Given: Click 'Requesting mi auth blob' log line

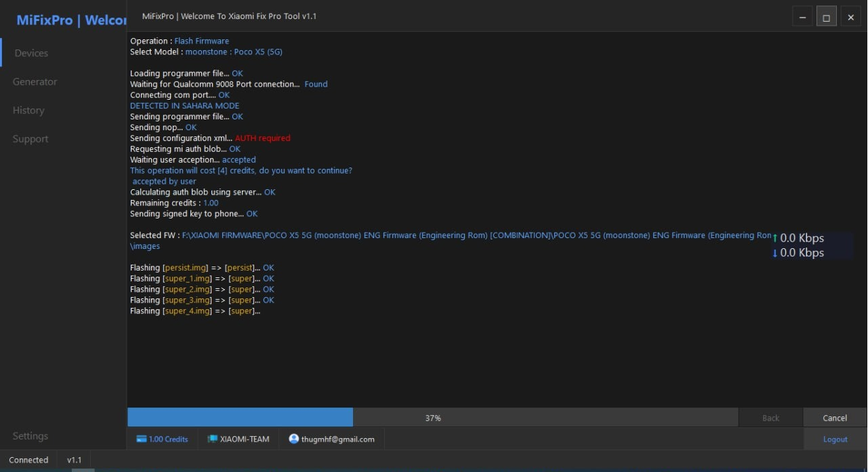Looking at the screenshot, I should click(x=185, y=149).
